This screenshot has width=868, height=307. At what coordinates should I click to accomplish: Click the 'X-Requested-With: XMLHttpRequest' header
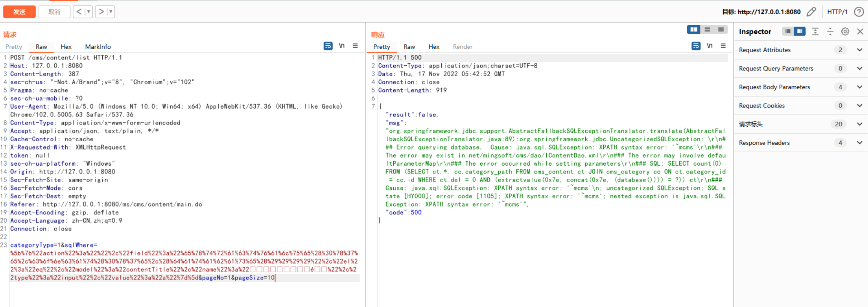coord(68,147)
